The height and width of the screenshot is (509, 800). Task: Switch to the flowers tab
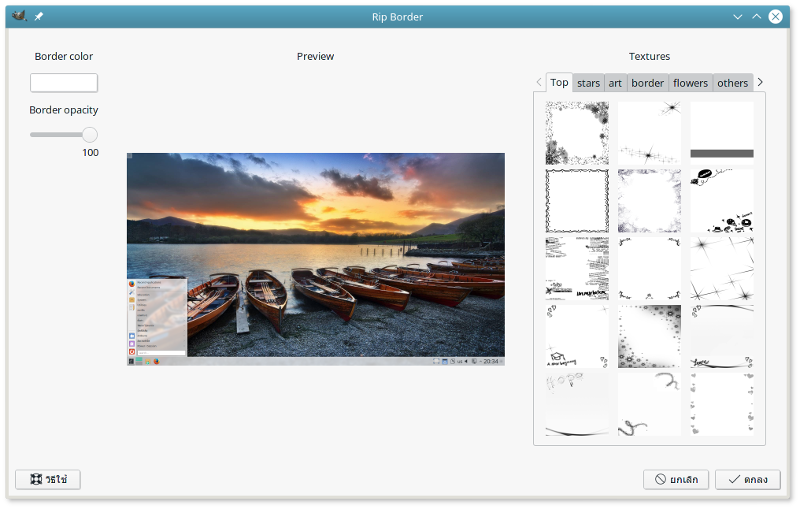690,83
